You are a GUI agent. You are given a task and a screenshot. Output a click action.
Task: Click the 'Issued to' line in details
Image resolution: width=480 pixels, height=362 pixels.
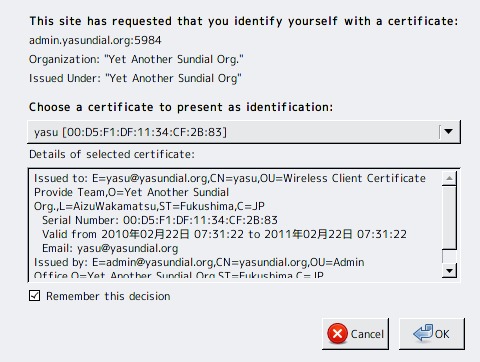pyautogui.click(x=230, y=178)
